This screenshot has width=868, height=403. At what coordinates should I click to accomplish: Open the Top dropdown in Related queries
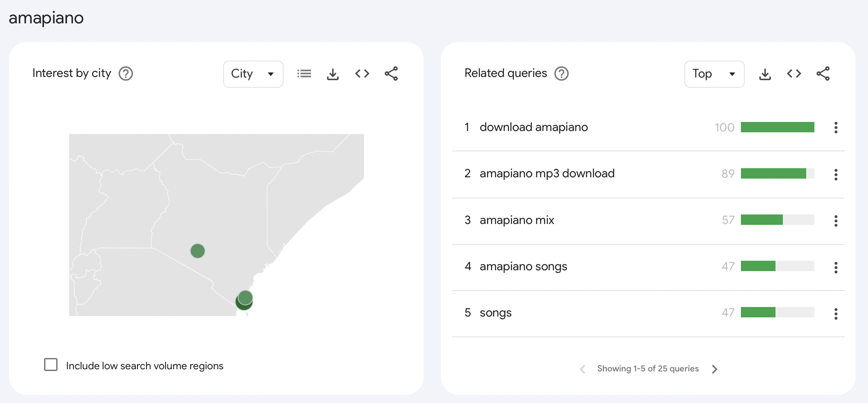click(714, 74)
